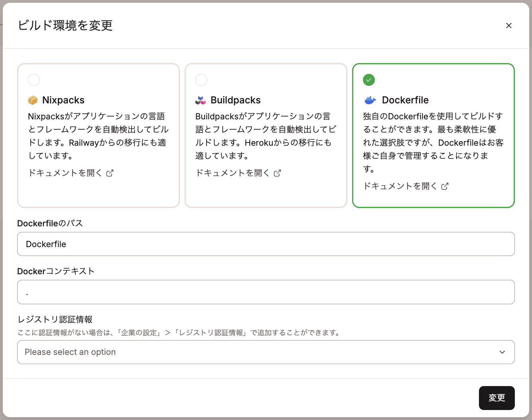
Task: Click the Nixpacks box icon
Action: (x=33, y=100)
